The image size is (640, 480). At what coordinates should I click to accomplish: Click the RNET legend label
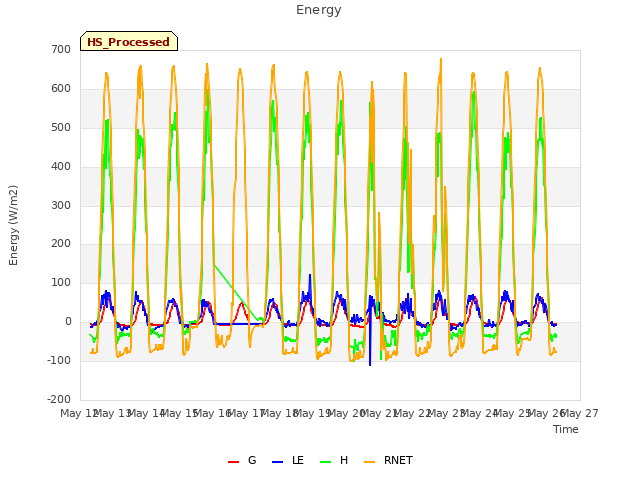398,460
